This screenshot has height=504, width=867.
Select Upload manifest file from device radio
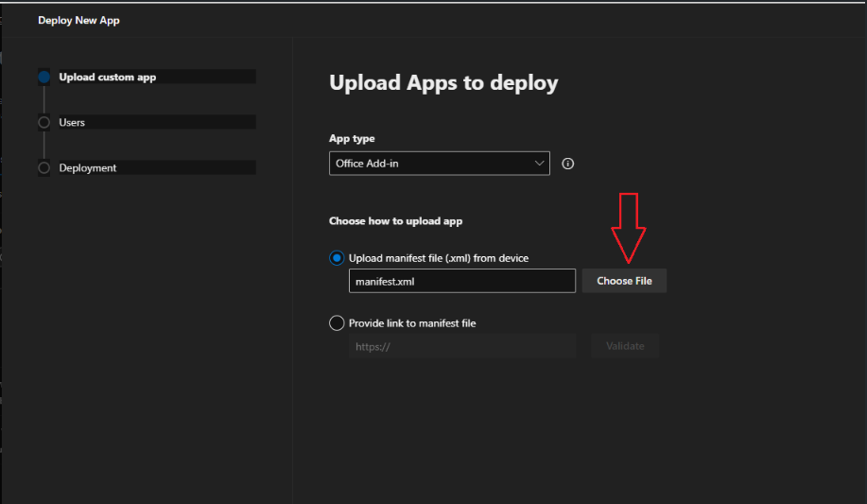pos(337,258)
